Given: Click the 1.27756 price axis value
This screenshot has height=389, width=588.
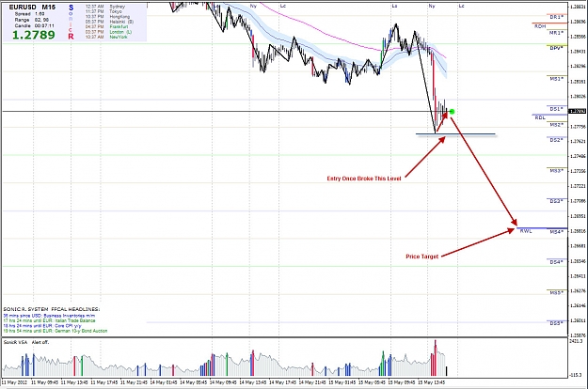Looking at the screenshot, I should [x=578, y=127].
